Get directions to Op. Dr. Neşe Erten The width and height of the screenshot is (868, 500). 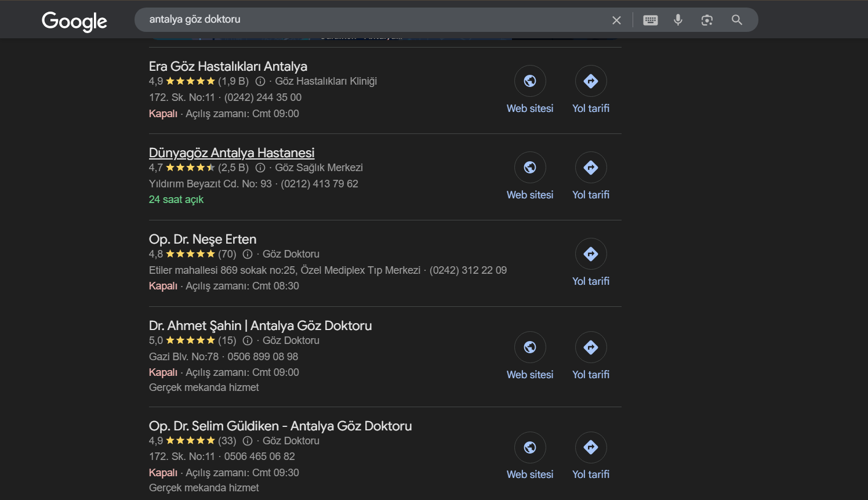tap(590, 254)
